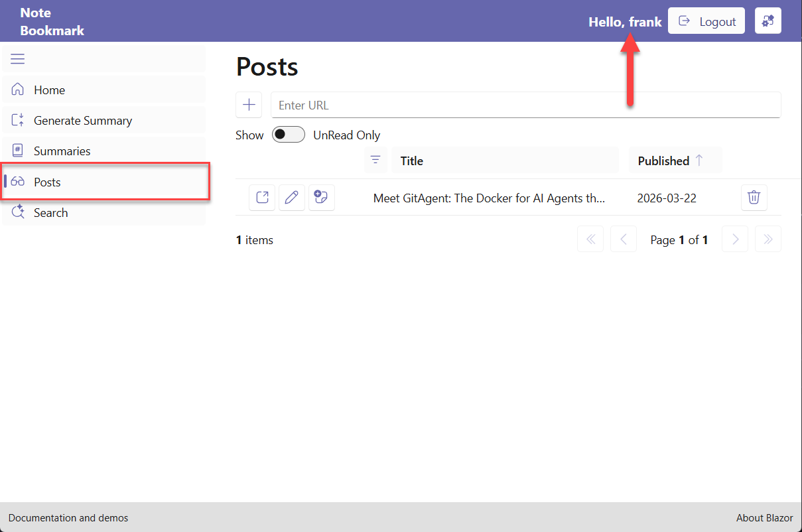
Task: Click the add note icon for GitAgent post
Action: point(321,198)
